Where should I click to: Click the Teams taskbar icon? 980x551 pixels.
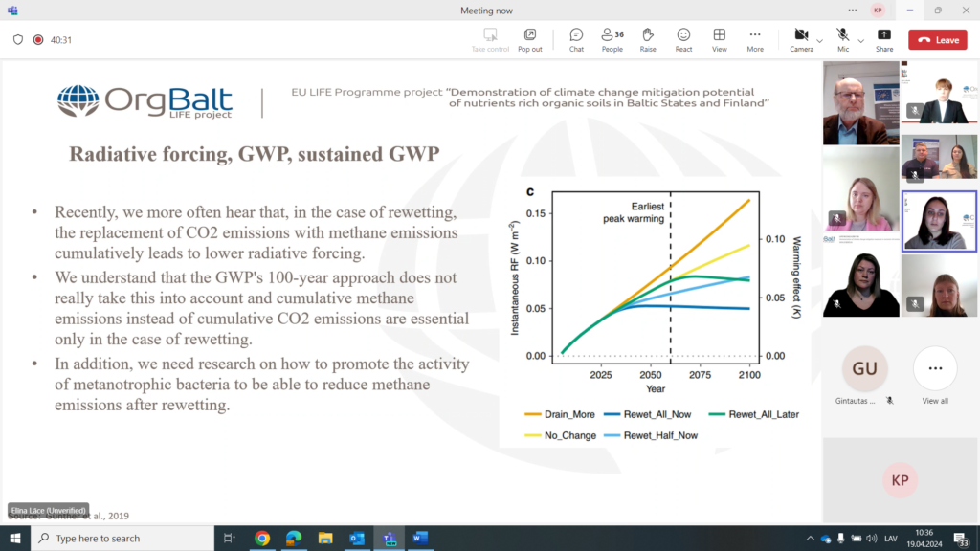tap(389, 538)
